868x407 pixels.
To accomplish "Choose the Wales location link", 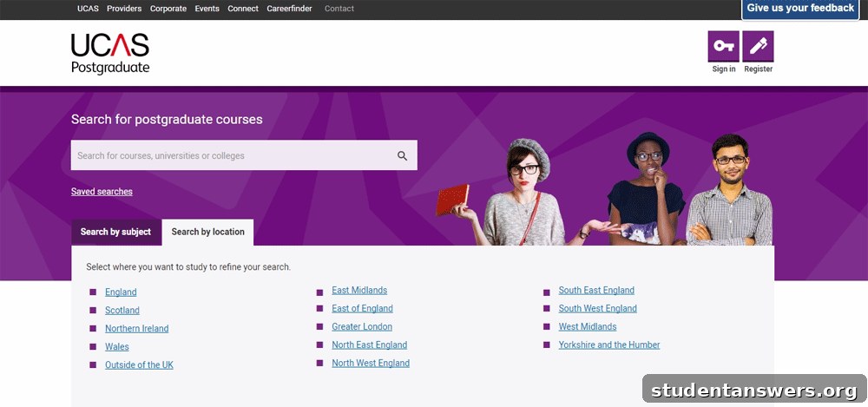I will (x=117, y=347).
